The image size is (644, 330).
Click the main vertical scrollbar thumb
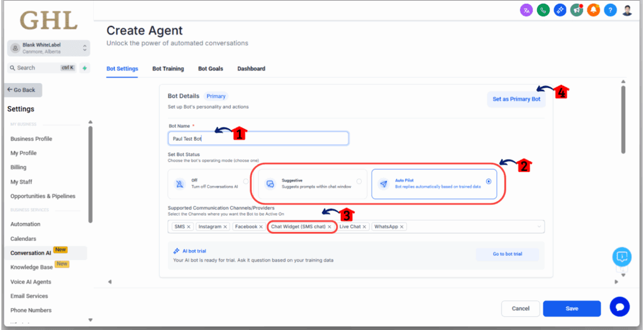pos(623,120)
